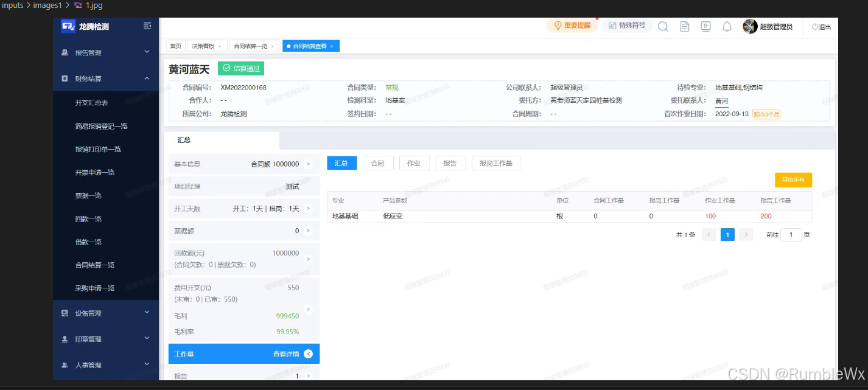Switch to the 首页 tab
The height and width of the screenshot is (390, 868).
click(x=175, y=46)
